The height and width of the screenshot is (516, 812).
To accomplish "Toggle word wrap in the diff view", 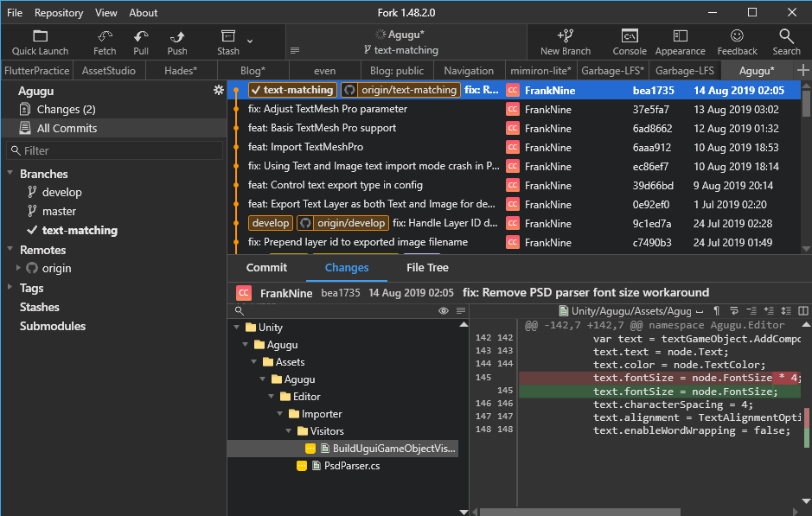I will [x=734, y=310].
